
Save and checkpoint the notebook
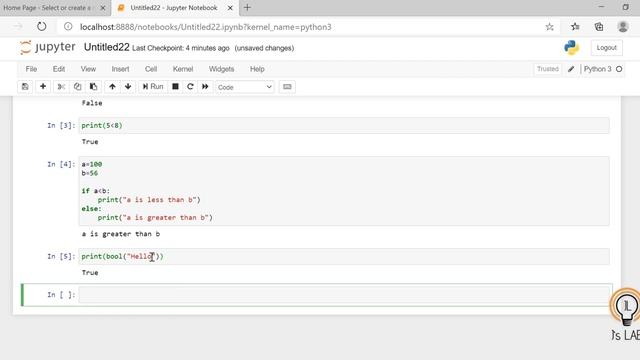[x=25, y=87]
